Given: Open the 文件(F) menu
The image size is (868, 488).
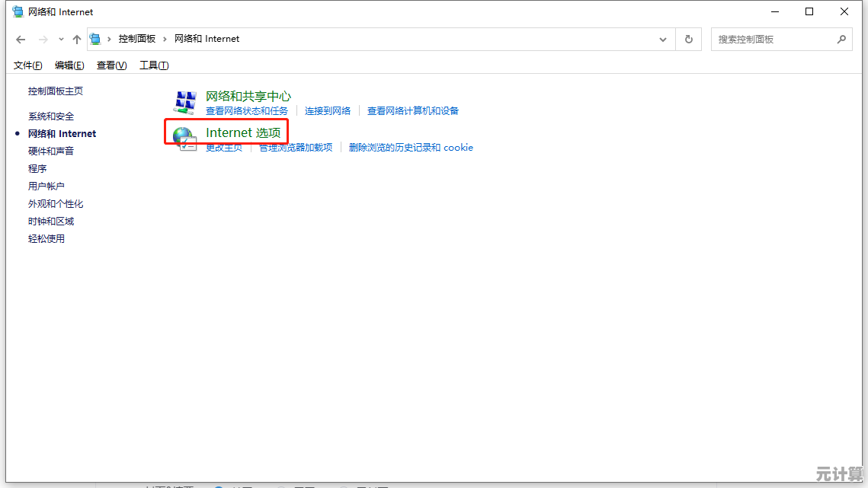Looking at the screenshot, I should coord(28,65).
